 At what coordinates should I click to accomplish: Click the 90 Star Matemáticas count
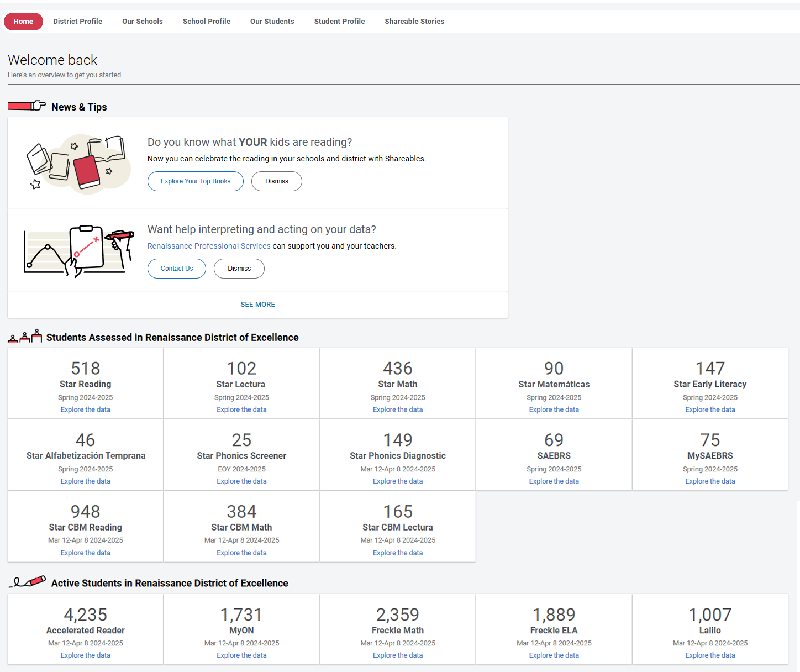coord(554,368)
